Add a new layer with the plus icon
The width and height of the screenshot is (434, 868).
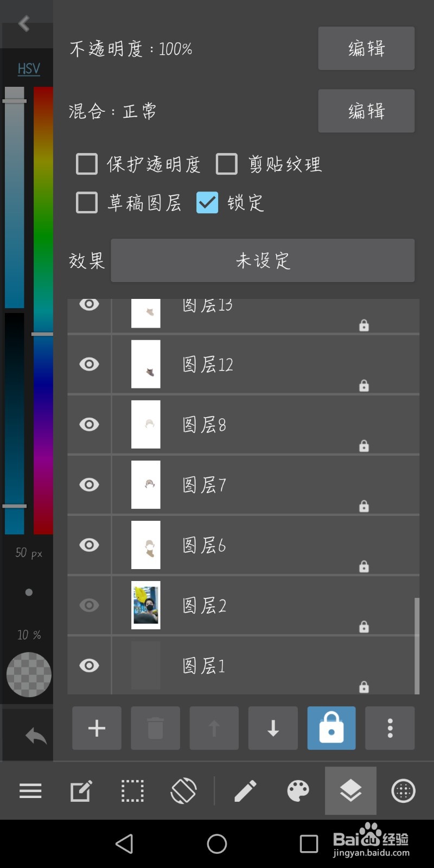(97, 728)
